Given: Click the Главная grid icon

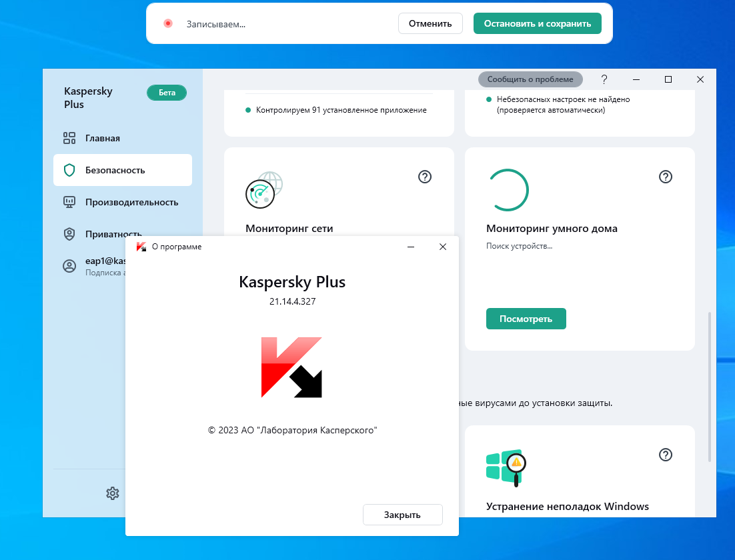Looking at the screenshot, I should [x=69, y=138].
